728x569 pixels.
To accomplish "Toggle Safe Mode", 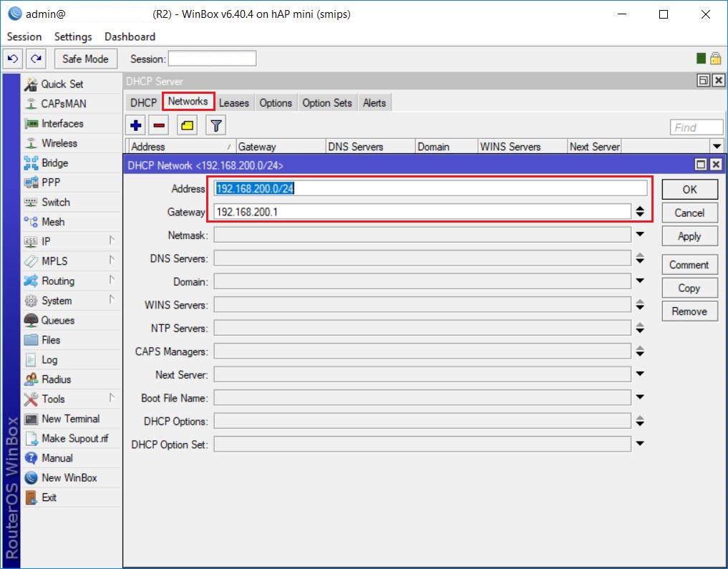I will pyautogui.click(x=85, y=59).
